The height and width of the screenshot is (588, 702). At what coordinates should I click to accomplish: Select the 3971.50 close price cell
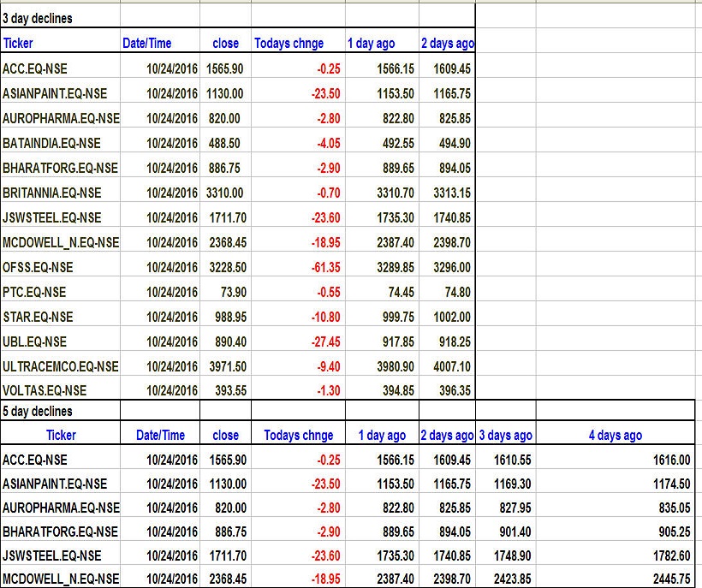click(x=227, y=366)
